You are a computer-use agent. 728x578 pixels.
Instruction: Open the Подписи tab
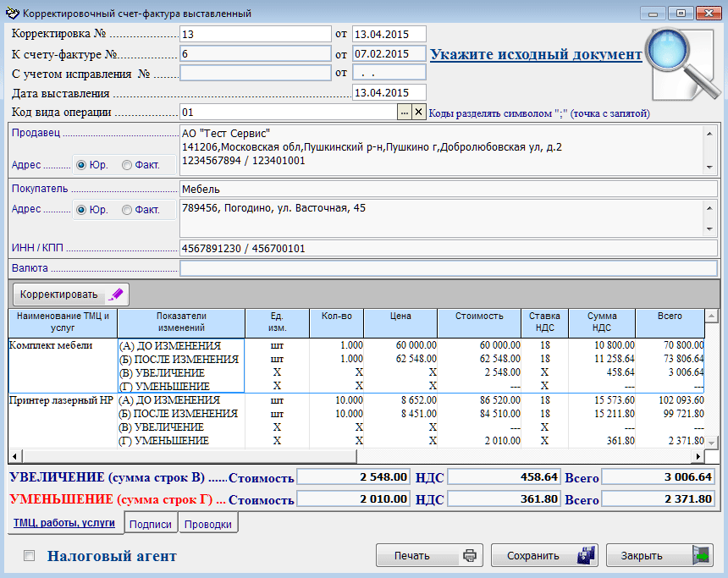[x=151, y=524]
